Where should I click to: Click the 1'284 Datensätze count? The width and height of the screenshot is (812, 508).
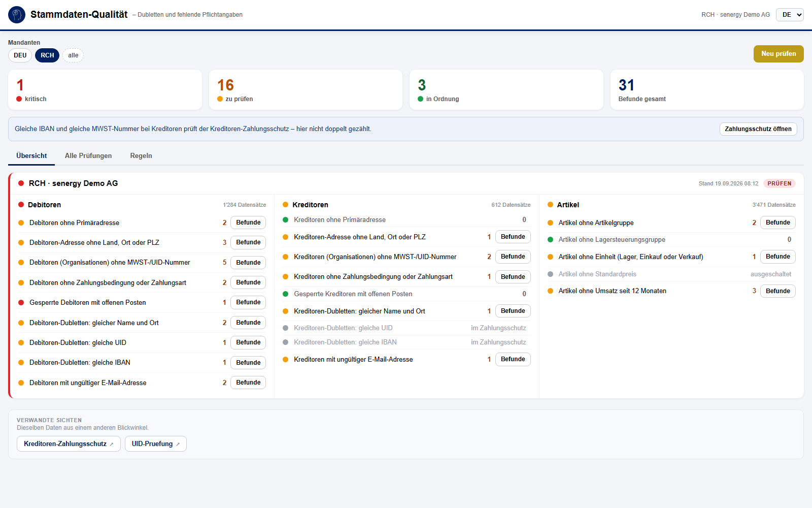(x=245, y=205)
